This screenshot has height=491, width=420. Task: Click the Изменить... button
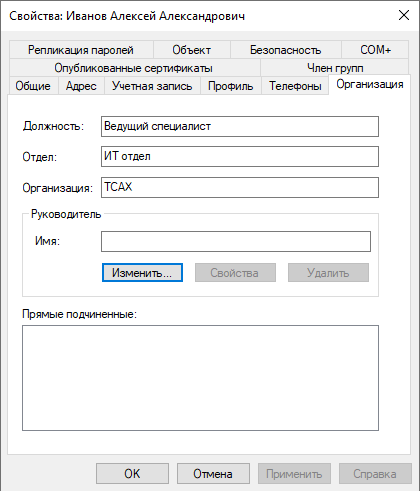pos(142,273)
